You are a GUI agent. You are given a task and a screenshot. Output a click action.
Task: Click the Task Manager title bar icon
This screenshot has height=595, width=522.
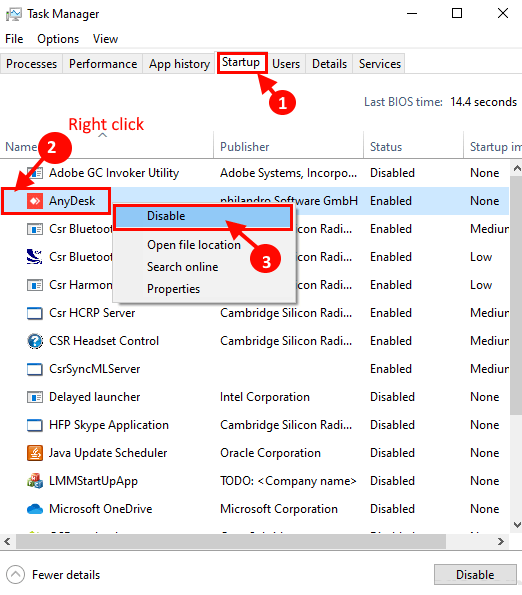(14, 14)
